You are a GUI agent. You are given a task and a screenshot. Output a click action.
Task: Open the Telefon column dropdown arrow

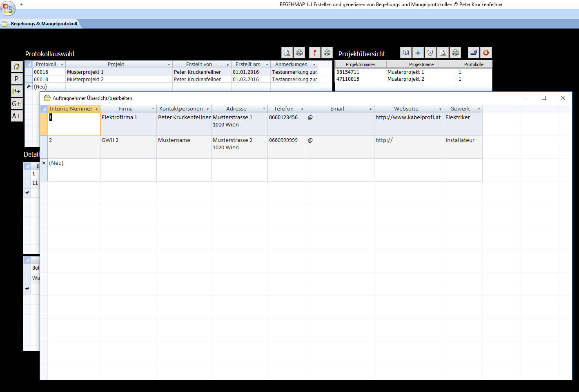coord(303,109)
